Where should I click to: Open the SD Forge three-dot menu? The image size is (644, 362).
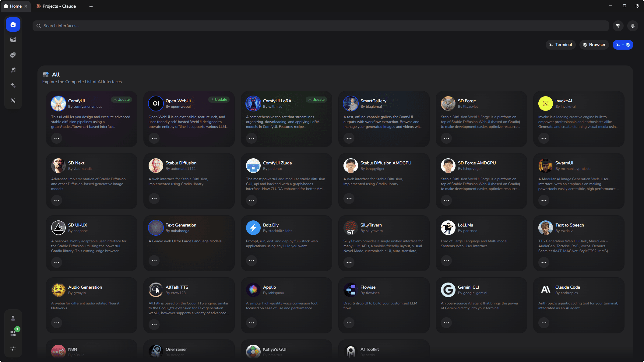point(446,138)
